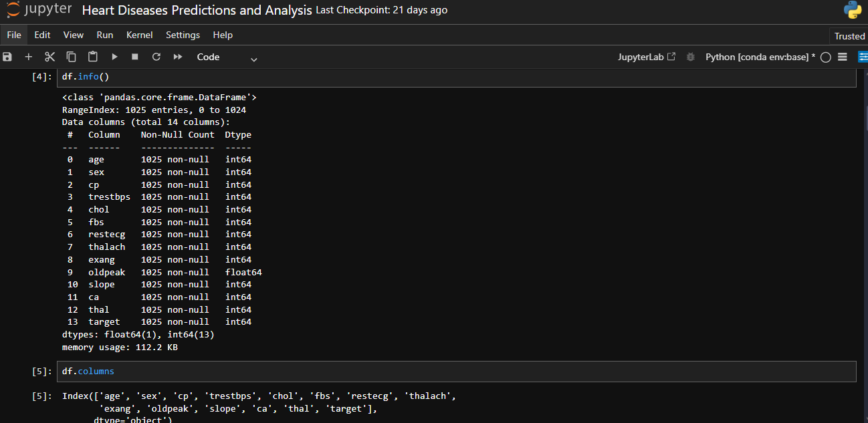Open the Run menu
Viewport: 868px width, 423px height.
105,35
